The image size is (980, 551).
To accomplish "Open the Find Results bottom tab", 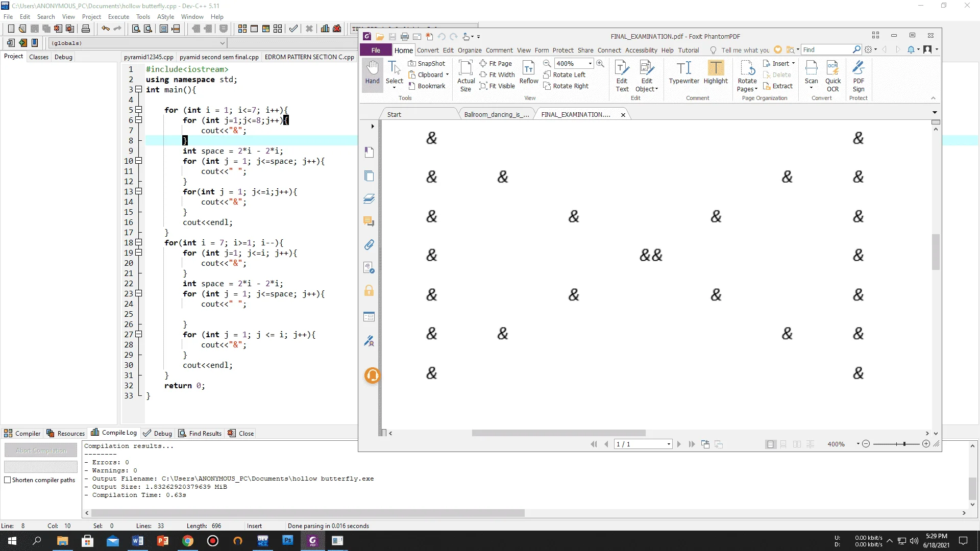I will click(200, 433).
